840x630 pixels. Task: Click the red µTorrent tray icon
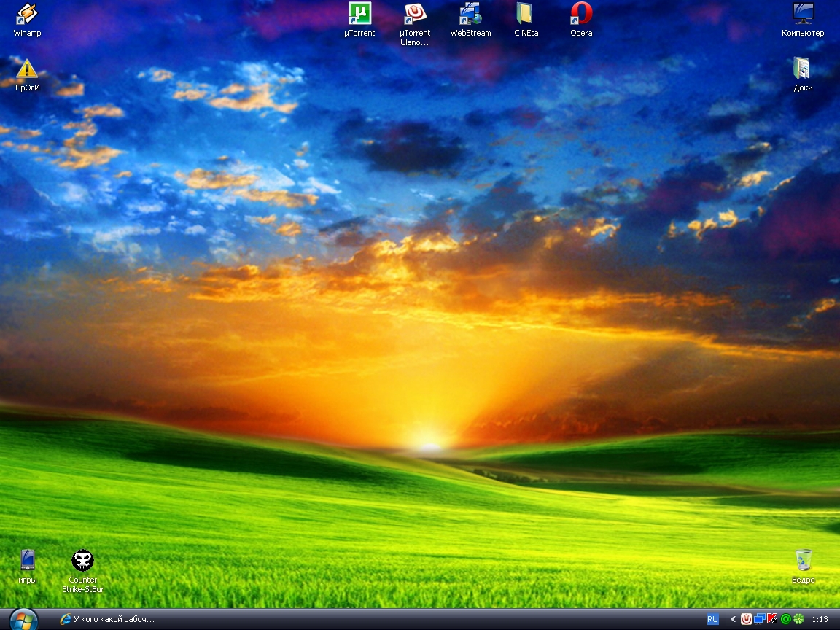tap(746, 619)
